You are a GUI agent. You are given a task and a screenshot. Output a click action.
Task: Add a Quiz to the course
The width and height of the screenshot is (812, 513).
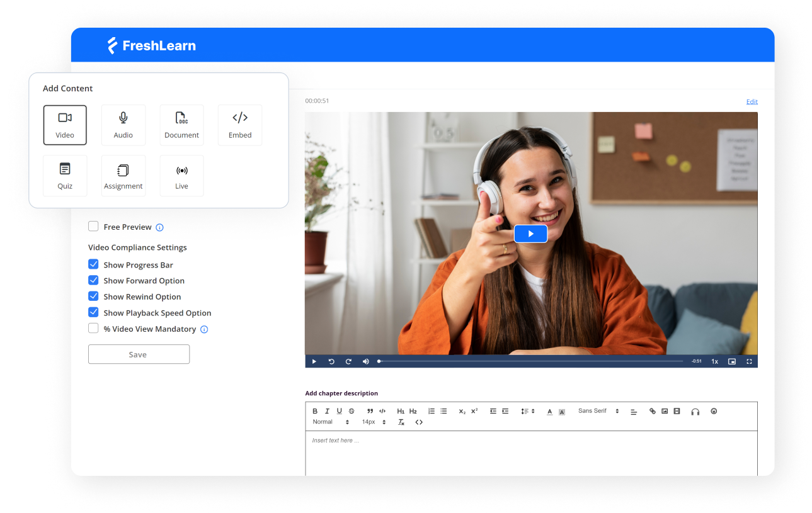[x=65, y=175]
